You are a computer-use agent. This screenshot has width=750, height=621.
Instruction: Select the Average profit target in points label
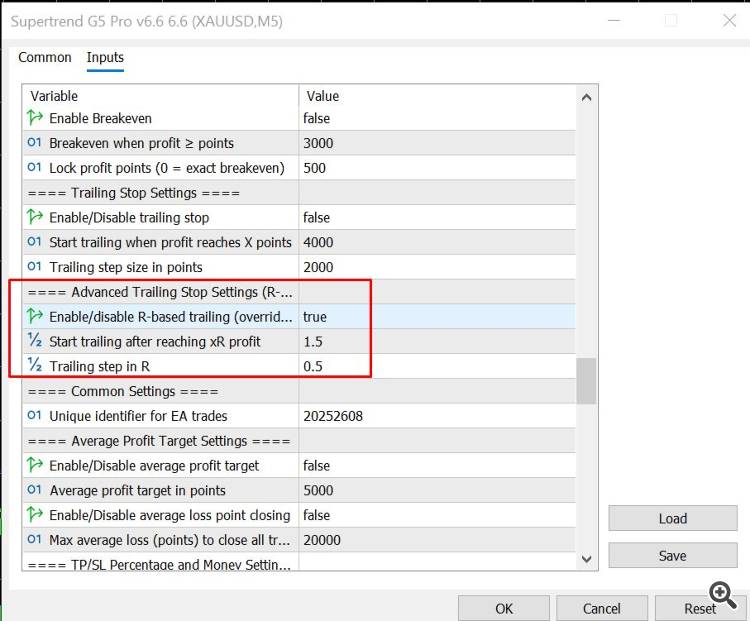tap(138, 490)
